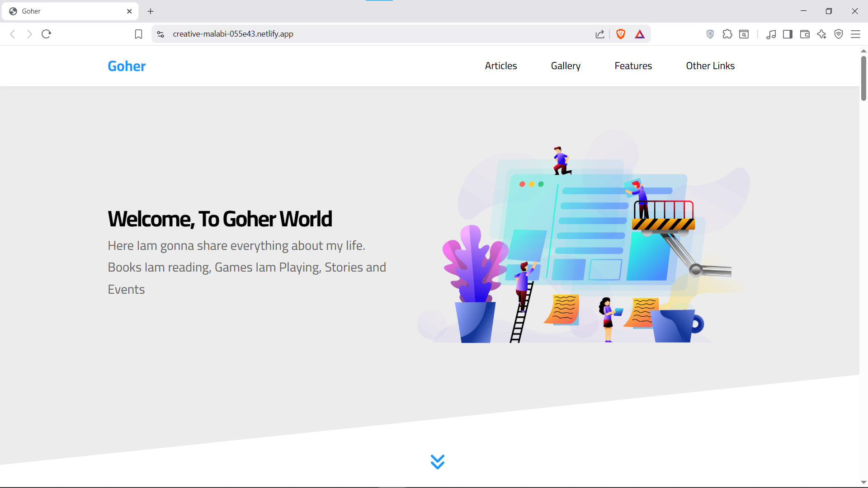Screen dimensions: 868x488
Task: Open Leo AI sparkle icon
Action: point(821,34)
